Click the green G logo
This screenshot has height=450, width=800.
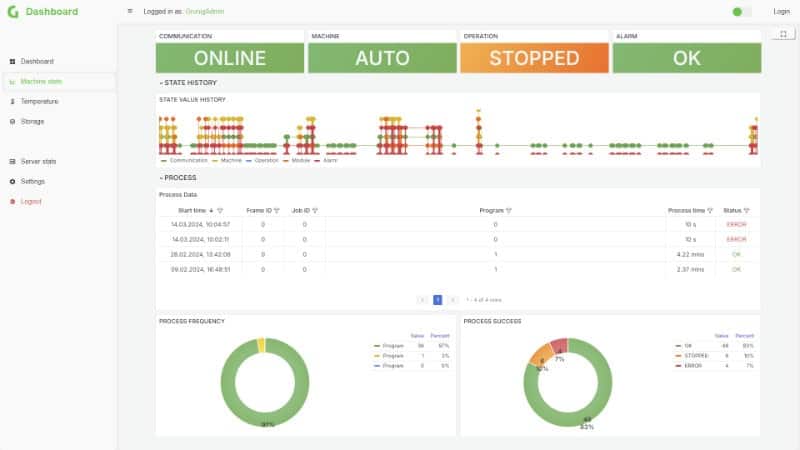[13, 11]
